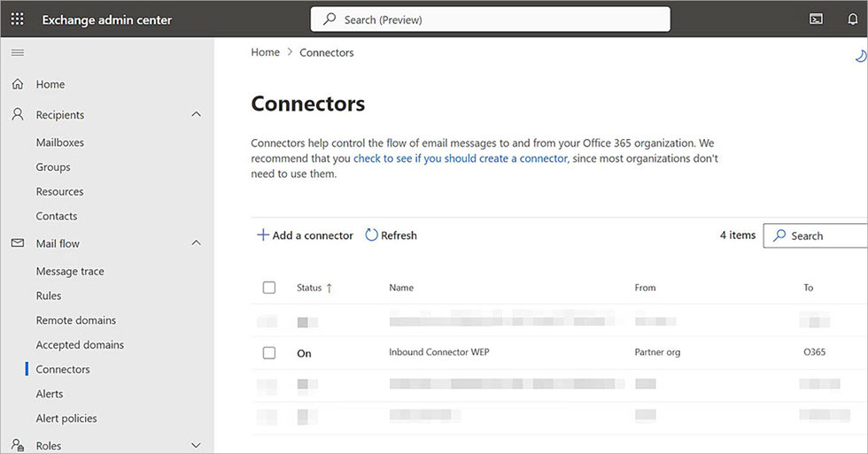Screen dimensions: 868x454
Task: Check the Inbound Connector WEP row checkbox
Action: [x=269, y=353]
